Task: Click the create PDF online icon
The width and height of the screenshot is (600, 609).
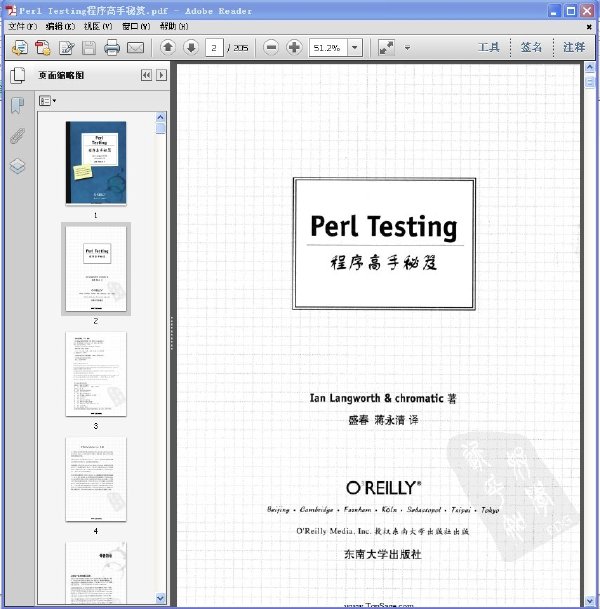Action: (x=19, y=48)
